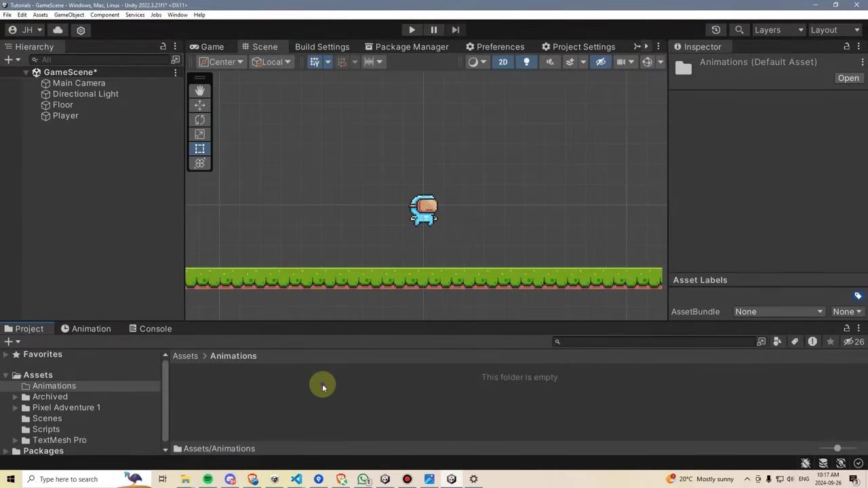Toggle scene visibility eye icon
868x488 pixels.
pyautogui.click(x=600, y=62)
